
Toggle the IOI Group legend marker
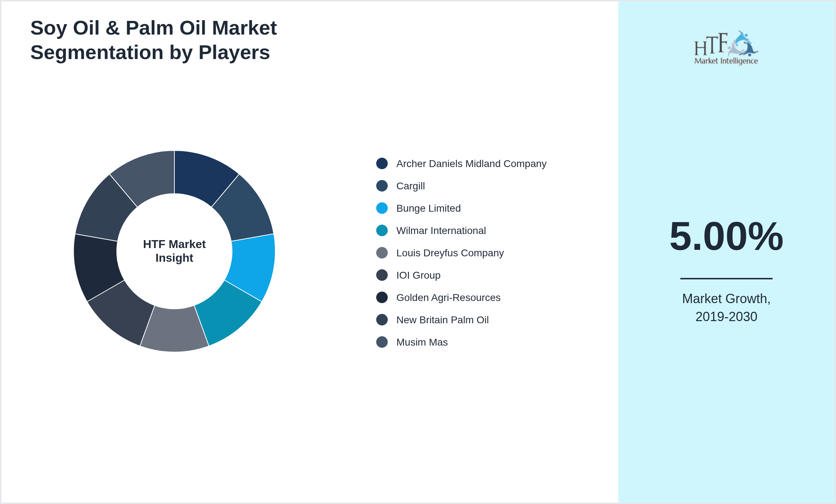pyautogui.click(x=382, y=275)
